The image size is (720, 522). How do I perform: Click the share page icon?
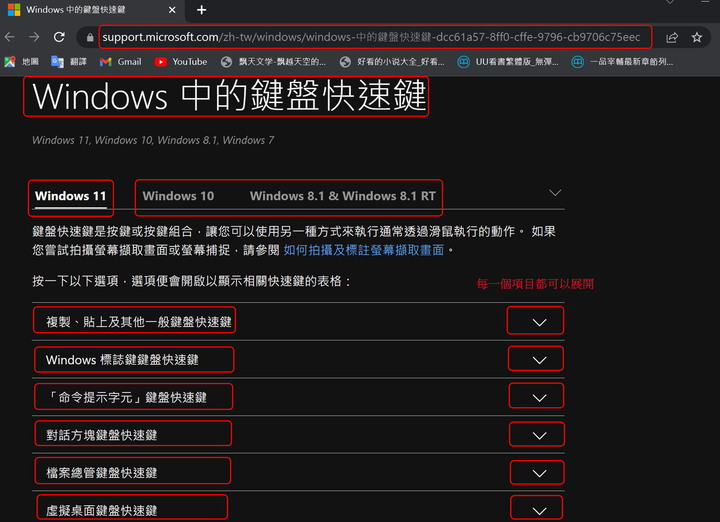[672, 38]
